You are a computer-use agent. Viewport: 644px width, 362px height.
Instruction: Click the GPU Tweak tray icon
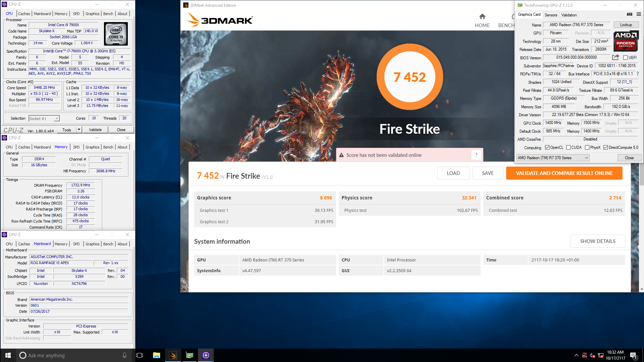[585, 355]
